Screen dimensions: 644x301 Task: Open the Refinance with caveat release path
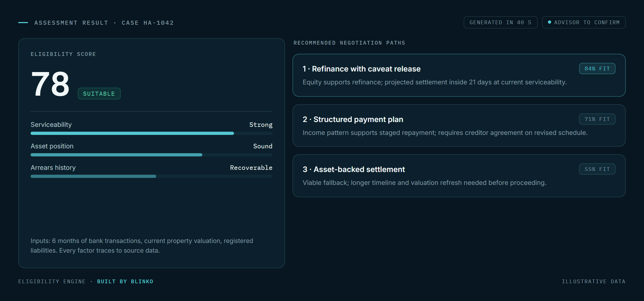click(459, 75)
